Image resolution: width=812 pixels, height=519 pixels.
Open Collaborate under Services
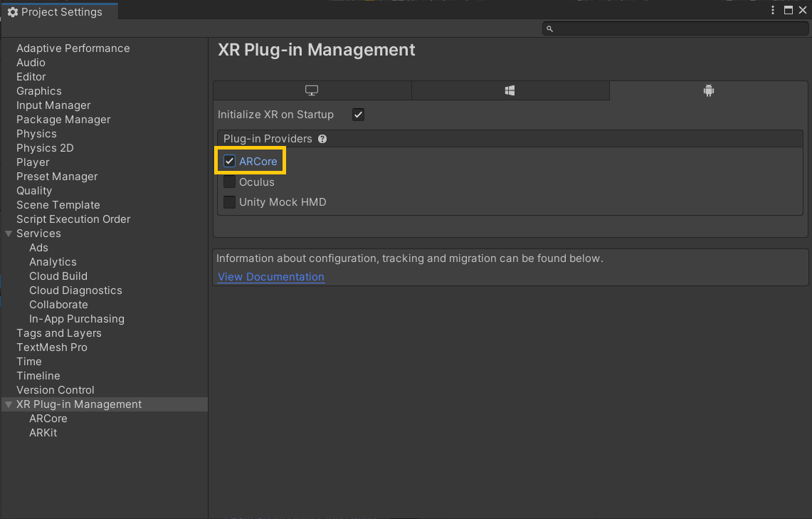click(58, 305)
